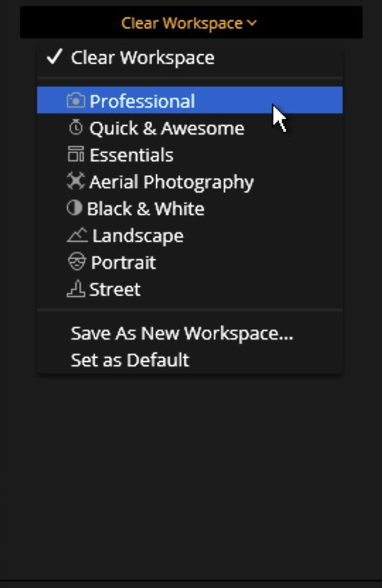
Task: Click the Street workspace icon
Action: 76,289
